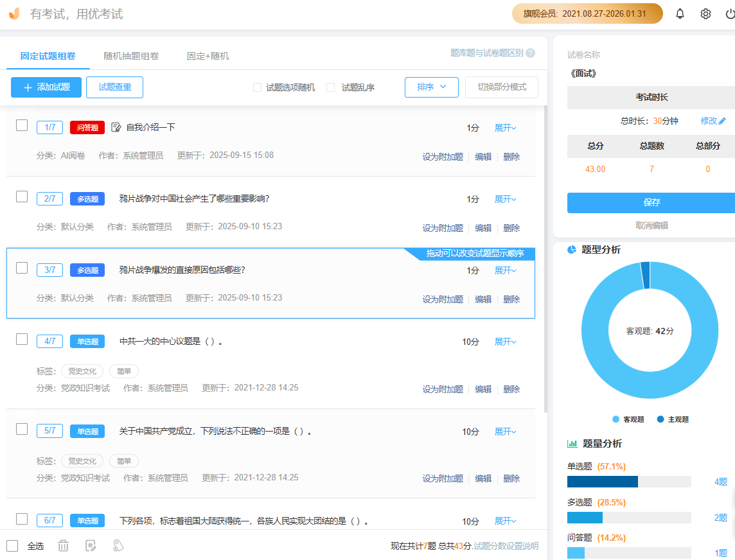Check the 全选 checkbox
Screen dimensions: 735x560
click(12, 546)
